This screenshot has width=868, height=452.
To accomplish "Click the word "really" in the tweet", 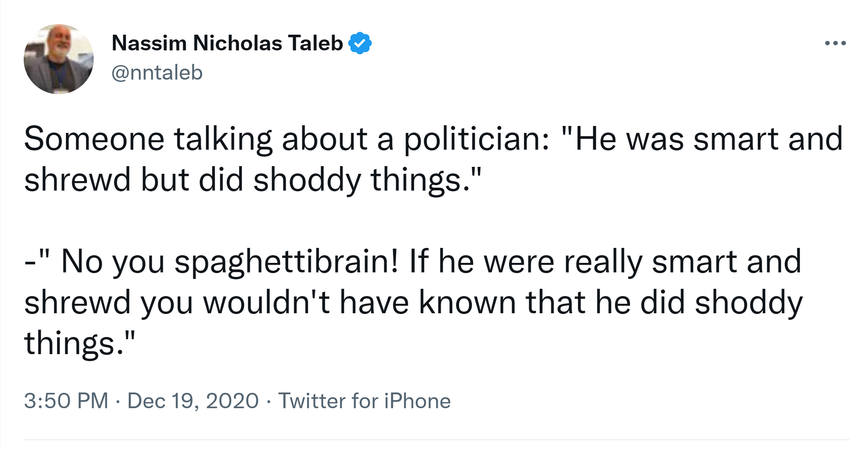I will (603, 261).
